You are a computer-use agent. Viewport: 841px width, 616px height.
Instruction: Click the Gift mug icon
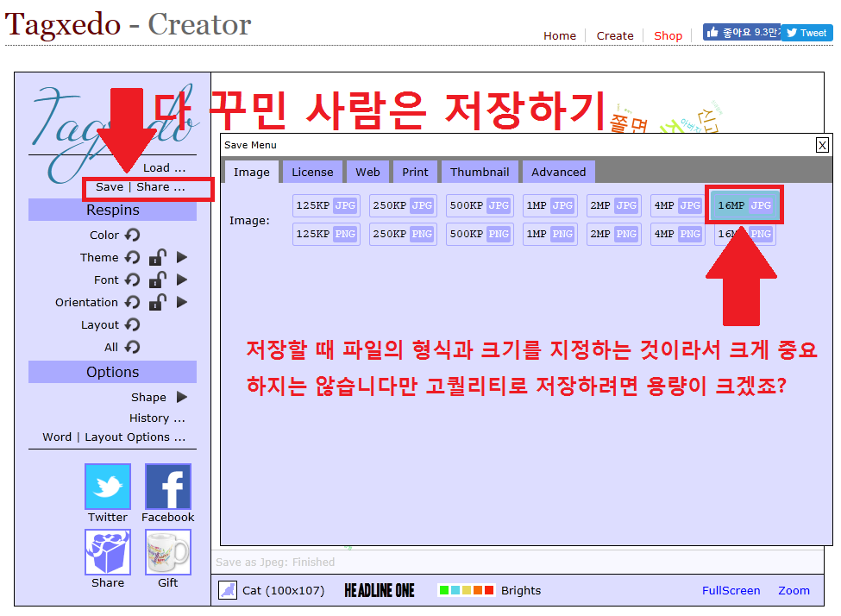pos(168,552)
